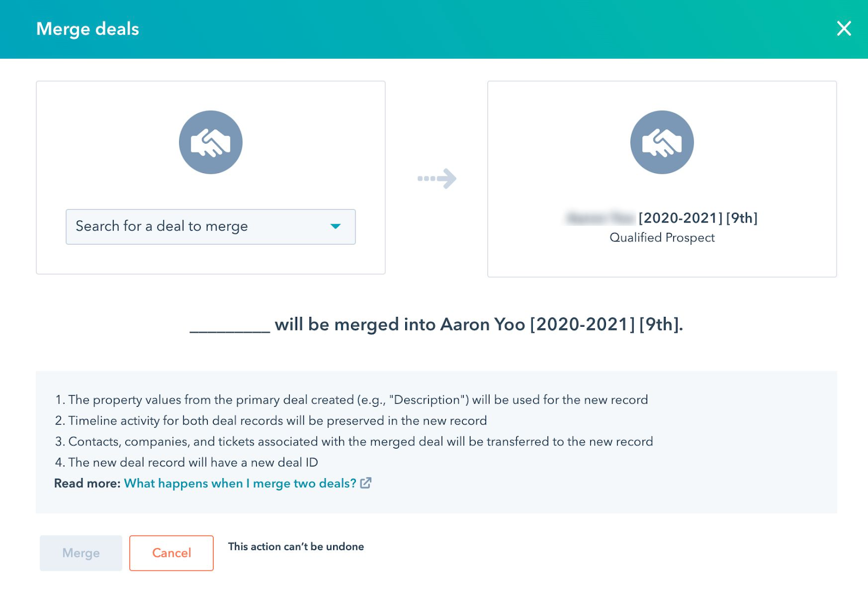Viewport: 868px width, 591px height.
Task: Expand the deal search dropdown caret
Action: point(336,226)
